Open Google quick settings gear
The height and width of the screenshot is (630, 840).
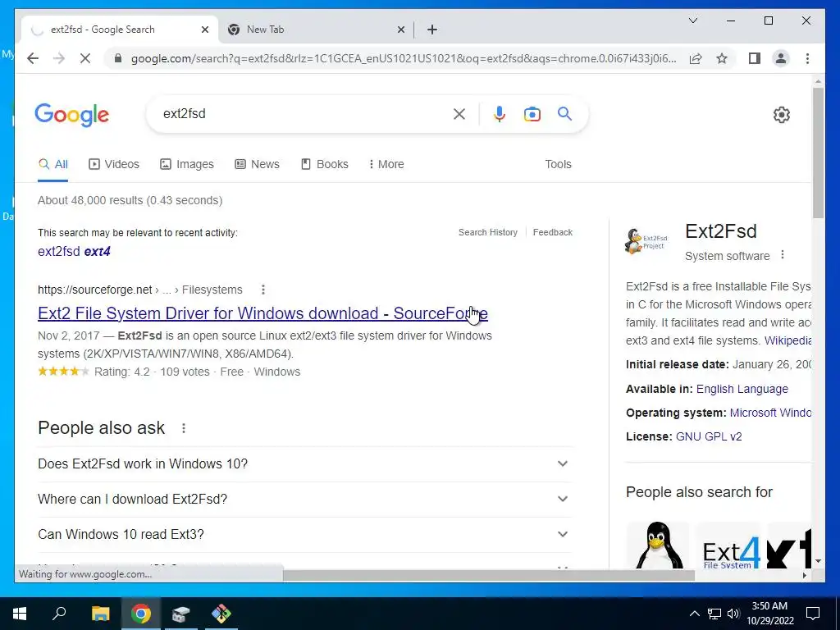click(x=782, y=115)
